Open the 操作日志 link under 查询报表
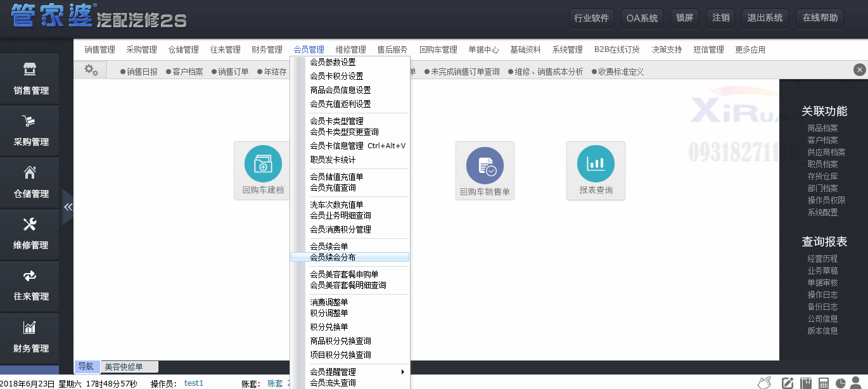Viewport: 868px width, 389px height. coord(822,295)
